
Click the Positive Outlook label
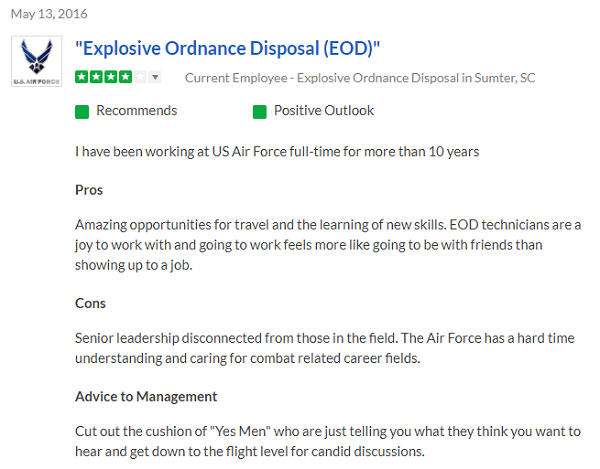point(324,111)
